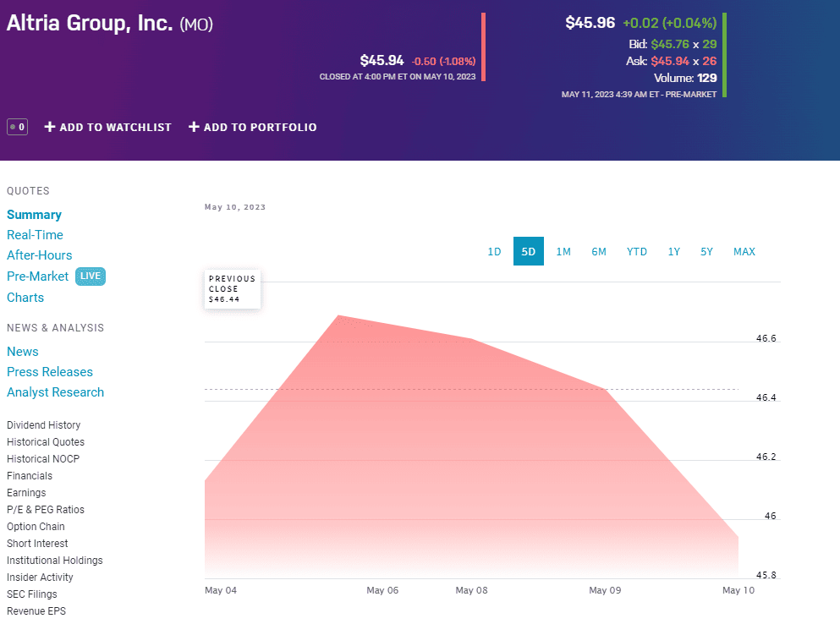The image size is (840, 624).
Task: Open Revenue EPS link
Action: (36, 611)
